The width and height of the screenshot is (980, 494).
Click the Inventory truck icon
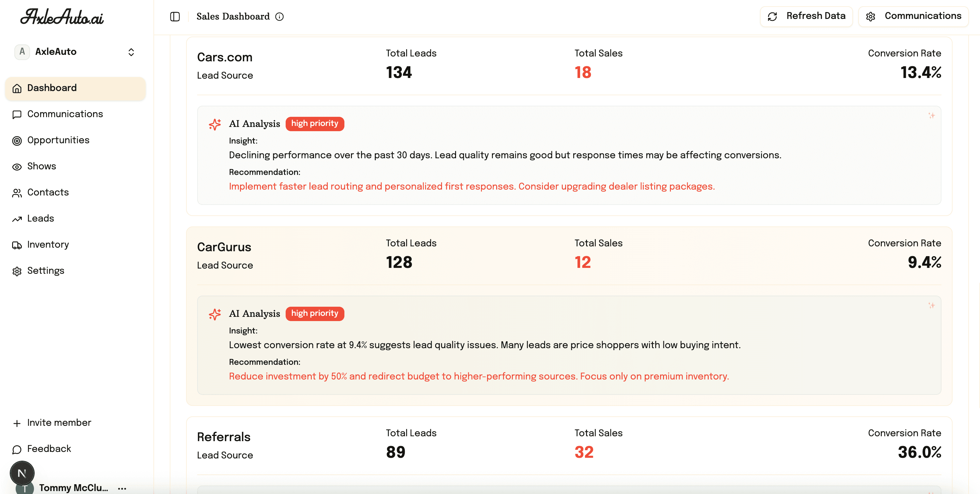click(x=17, y=245)
